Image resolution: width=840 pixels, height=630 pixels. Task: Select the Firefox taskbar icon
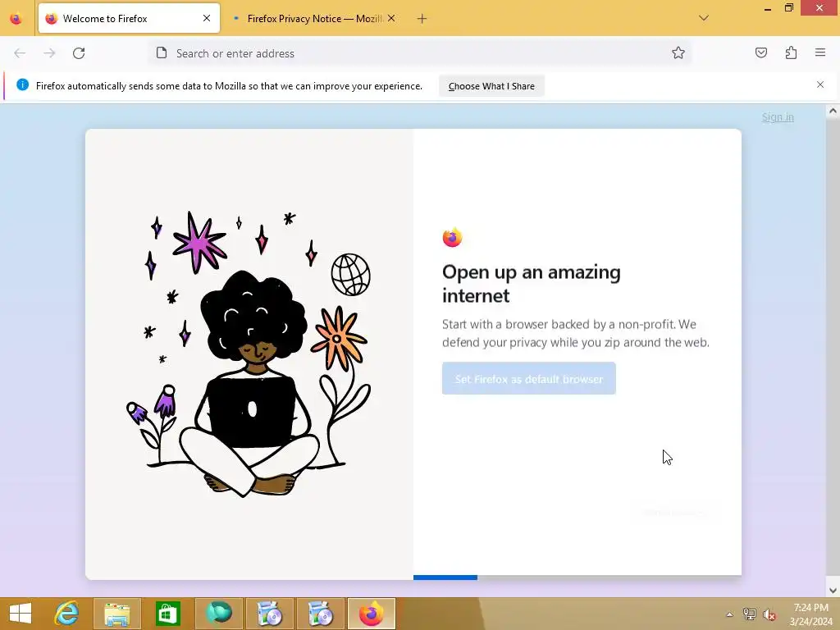[x=372, y=614]
